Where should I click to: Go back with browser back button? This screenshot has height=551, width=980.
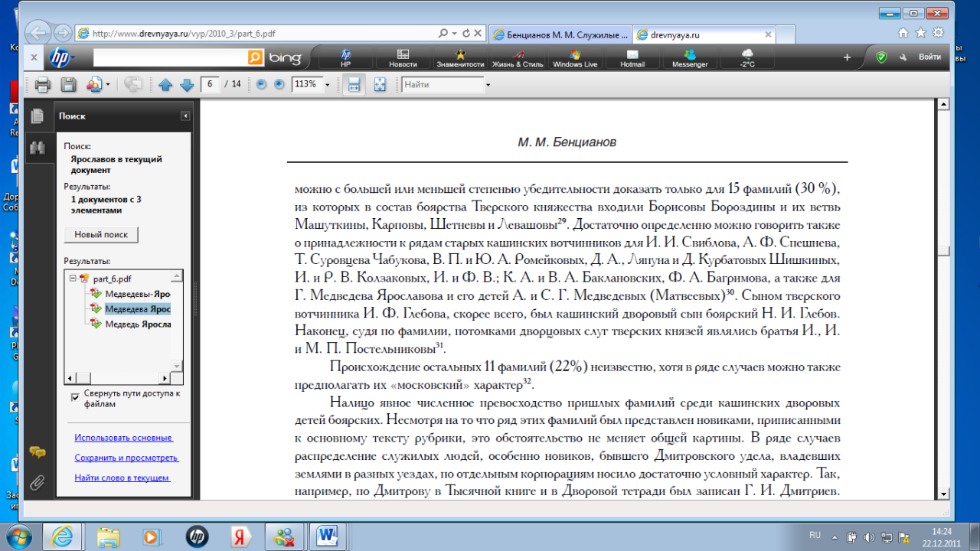39,33
